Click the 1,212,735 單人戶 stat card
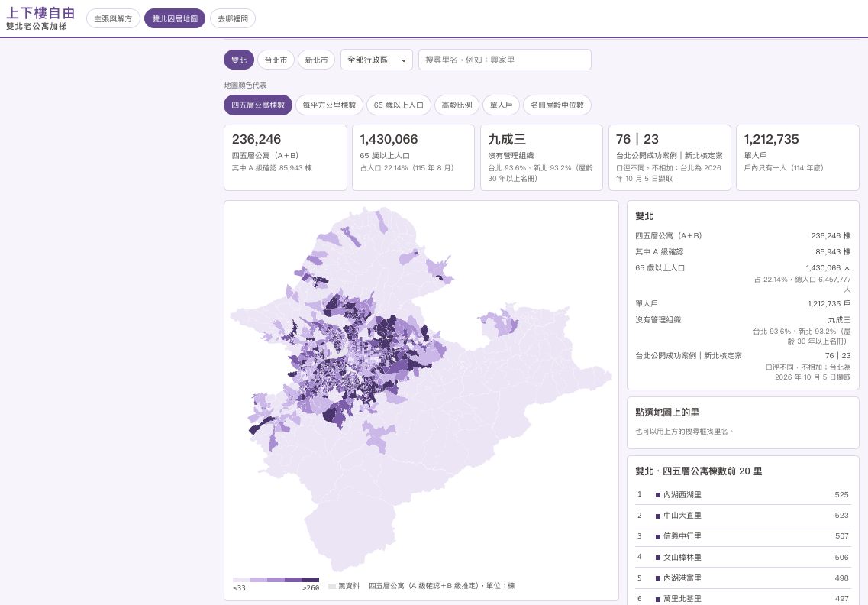The height and width of the screenshot is (605, 868). point(798,158)
